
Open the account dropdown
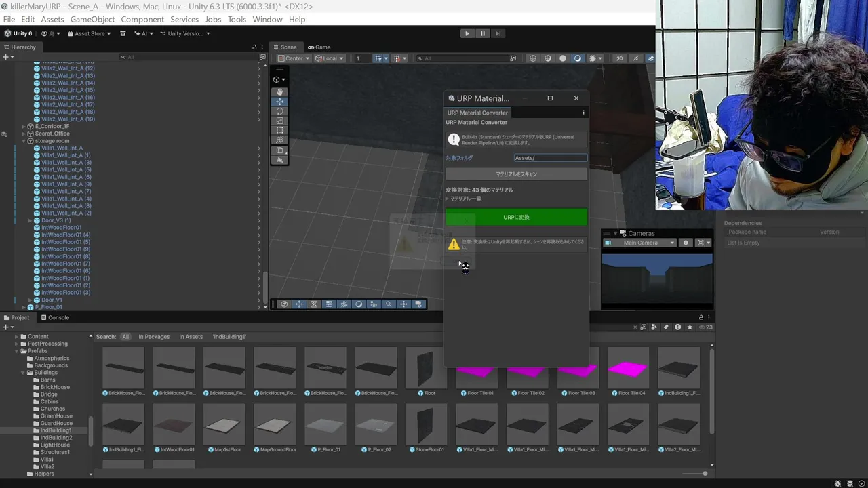(x=51, y=33)
